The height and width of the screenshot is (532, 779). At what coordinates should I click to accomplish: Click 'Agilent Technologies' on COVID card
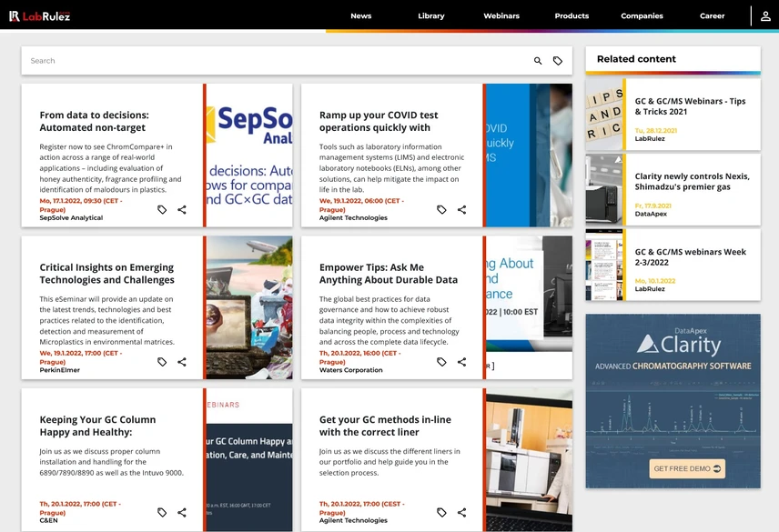353,218
